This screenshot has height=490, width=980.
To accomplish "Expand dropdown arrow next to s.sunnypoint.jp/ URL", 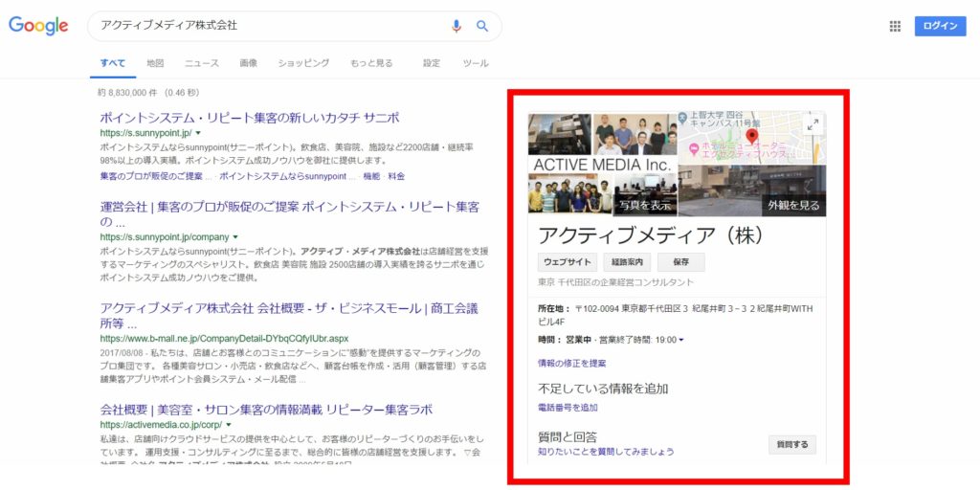I will [x=198, y=133].
